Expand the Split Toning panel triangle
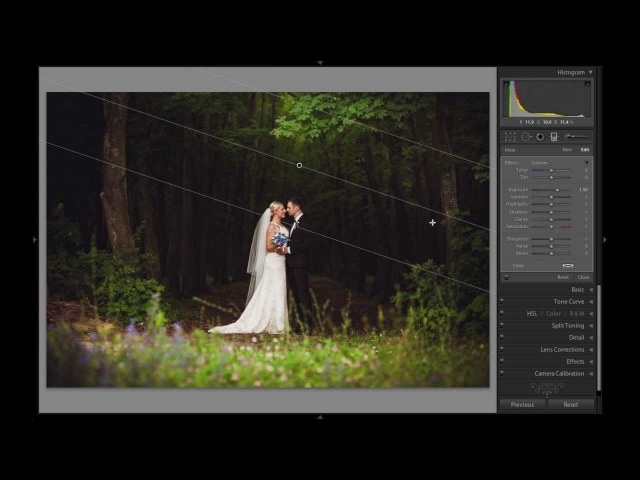 click(x=591, y=326)
